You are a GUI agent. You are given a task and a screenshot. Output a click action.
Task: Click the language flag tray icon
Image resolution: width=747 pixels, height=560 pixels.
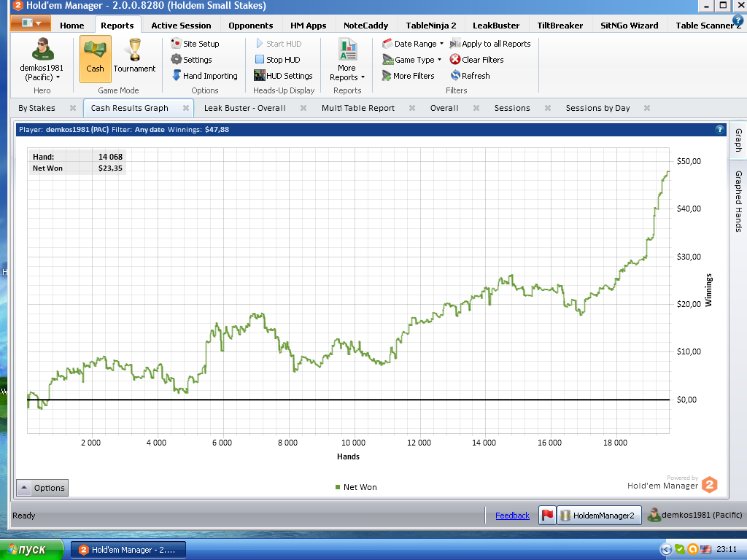[x=705, y=550]
